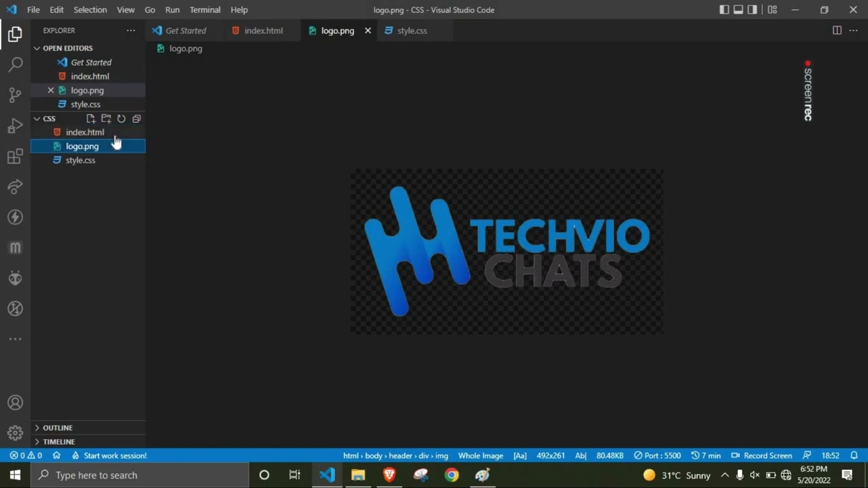Click the 7 min time tracker status
The image size is (868, 488).
coord(706,455)
